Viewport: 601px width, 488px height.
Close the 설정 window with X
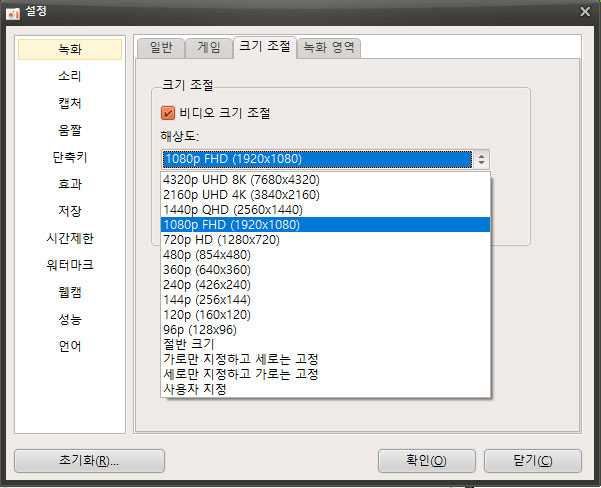585,12
